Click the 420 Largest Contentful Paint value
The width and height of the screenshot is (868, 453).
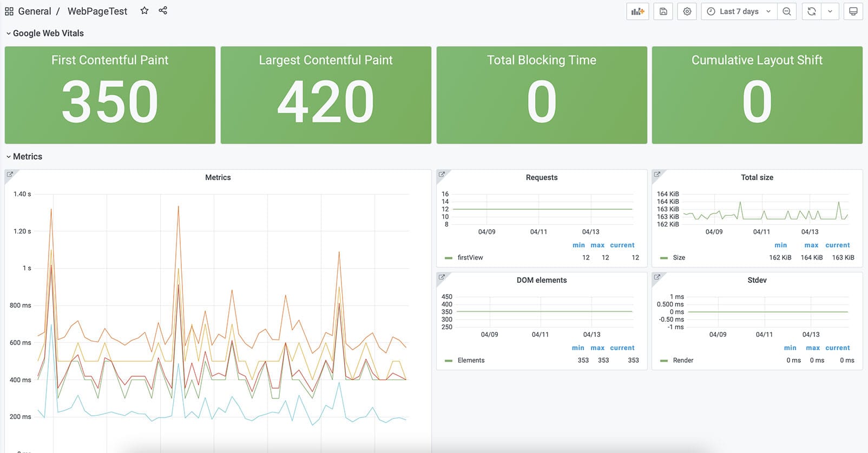tap(326, 102)
